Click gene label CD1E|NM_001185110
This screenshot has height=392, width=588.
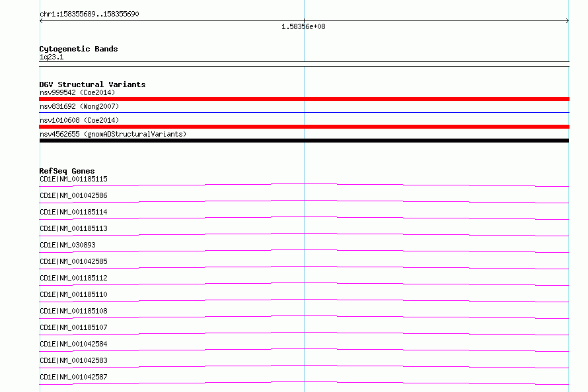coord(73,294)
